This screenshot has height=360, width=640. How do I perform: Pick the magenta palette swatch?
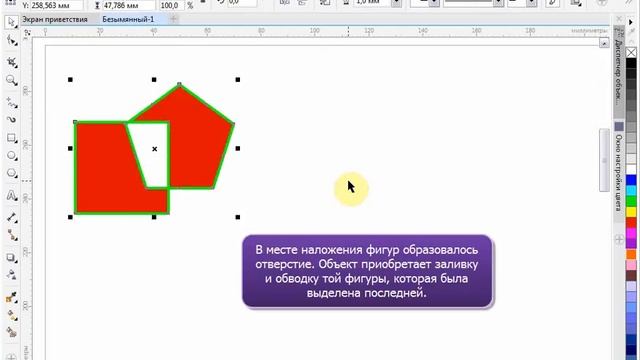631,233
